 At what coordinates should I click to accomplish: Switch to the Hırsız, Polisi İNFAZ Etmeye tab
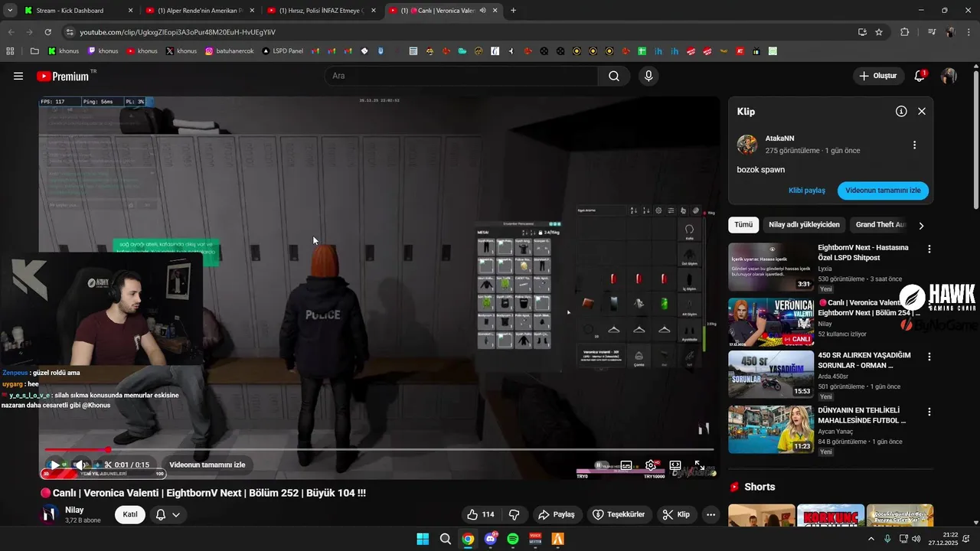(x=321, y=11)
